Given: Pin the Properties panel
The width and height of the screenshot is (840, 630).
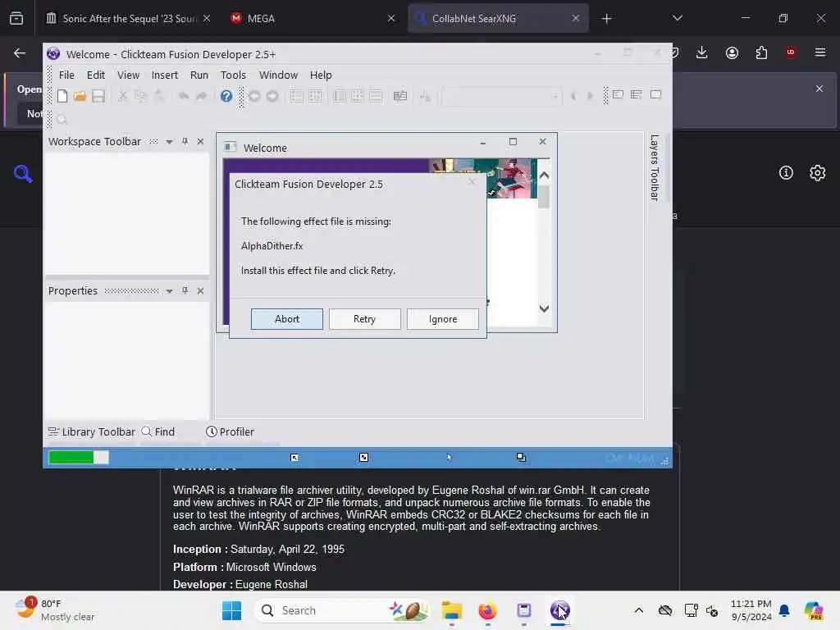Looking at the screenshot, I should point(185,290).
